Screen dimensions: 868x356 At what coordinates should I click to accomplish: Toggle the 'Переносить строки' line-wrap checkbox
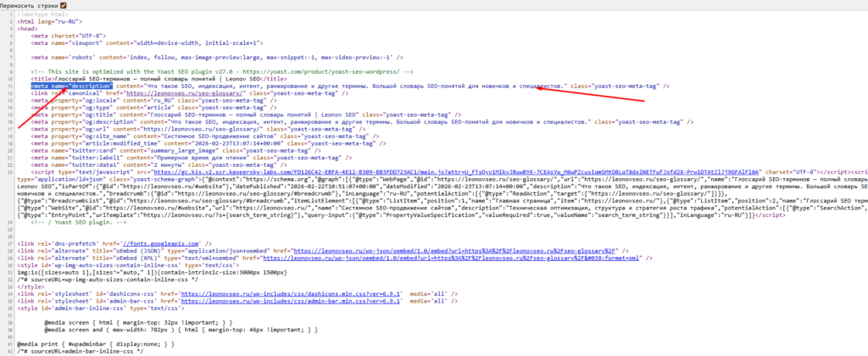click(x=63, y=5)
